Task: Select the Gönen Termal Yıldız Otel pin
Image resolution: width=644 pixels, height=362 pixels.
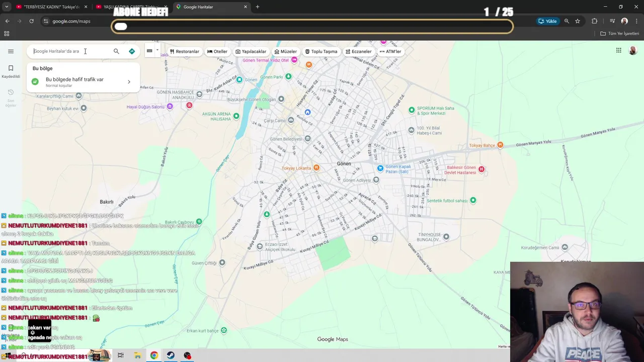Action: 294,60
